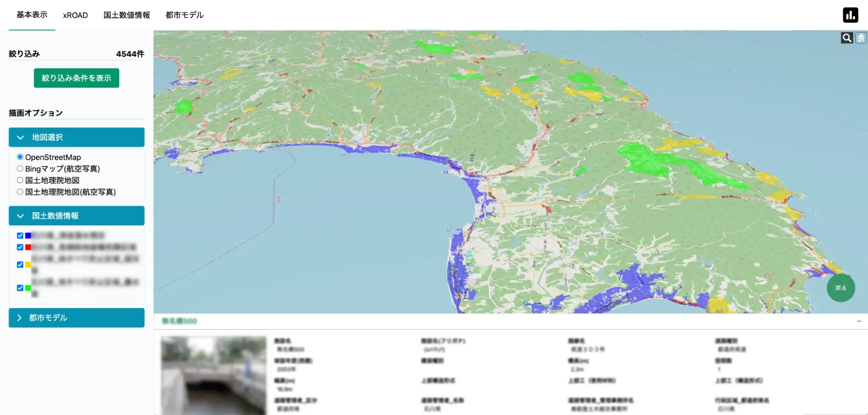
Task: Click the map search magnifier icon
Action: point(846,38)
